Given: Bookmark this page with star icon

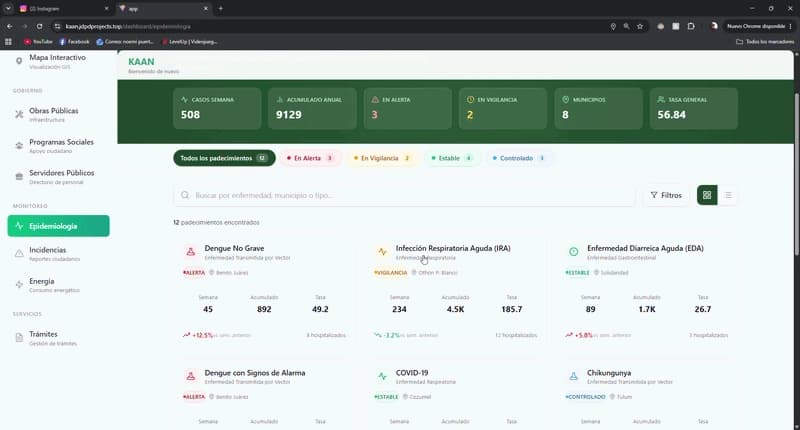Looking at the screenshot, I should pos(640,26).
